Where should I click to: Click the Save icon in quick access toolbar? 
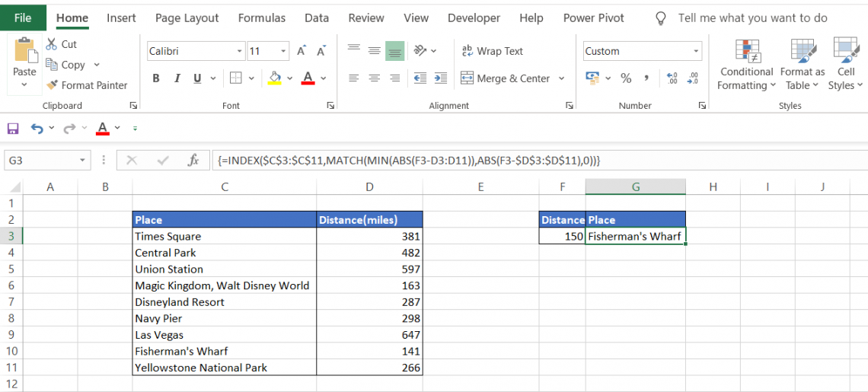(x=13, y=129)
